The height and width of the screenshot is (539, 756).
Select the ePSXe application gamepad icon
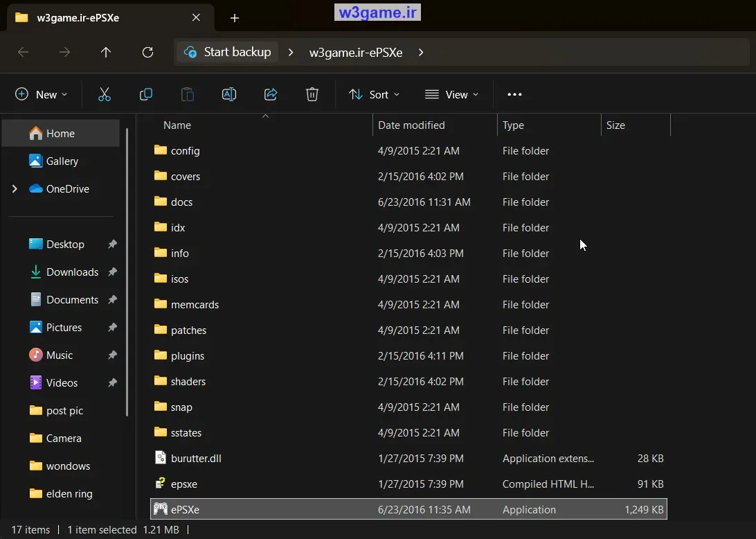click(160, 509)
